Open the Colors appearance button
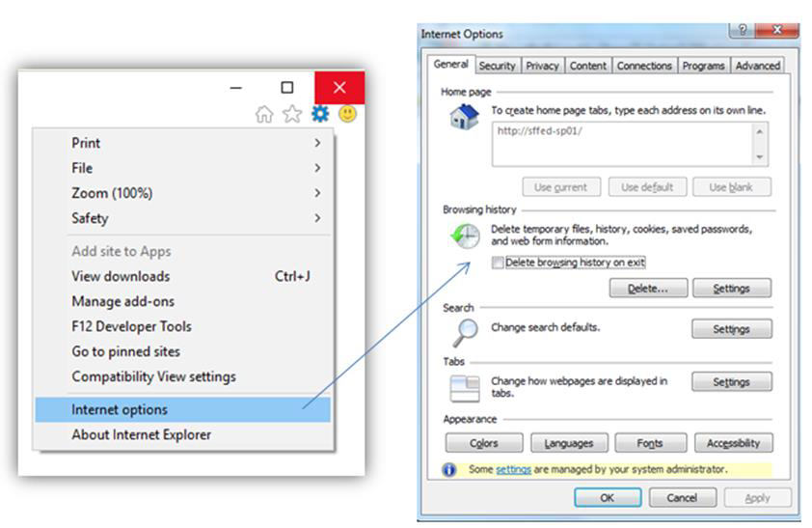The image size is (812, 528). point(484,443)
